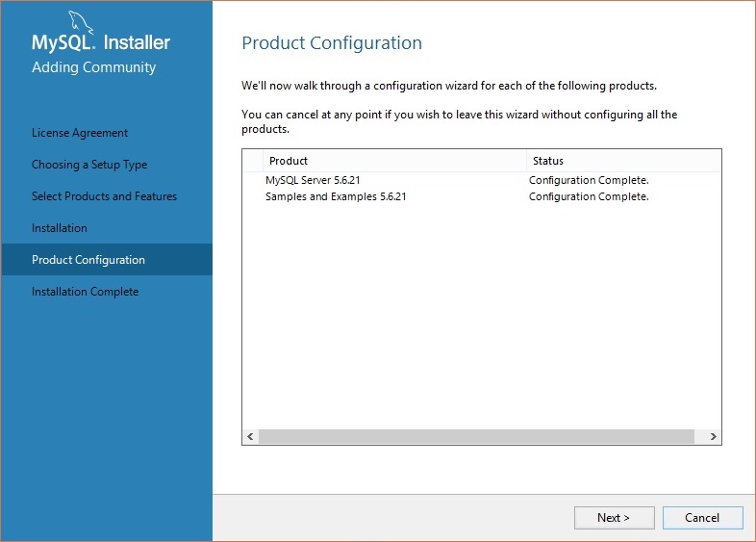
Task: Click the Next > button
Action: 614,517
